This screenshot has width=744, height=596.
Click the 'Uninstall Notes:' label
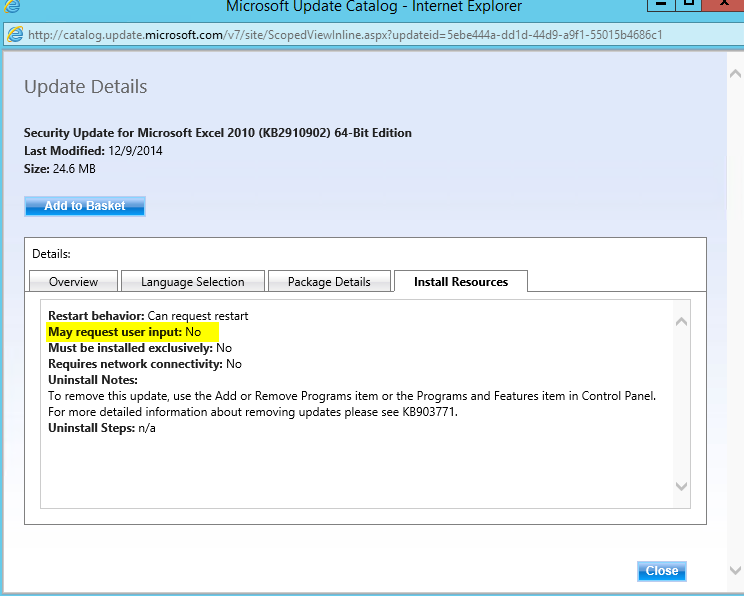[x=93, y=380]
